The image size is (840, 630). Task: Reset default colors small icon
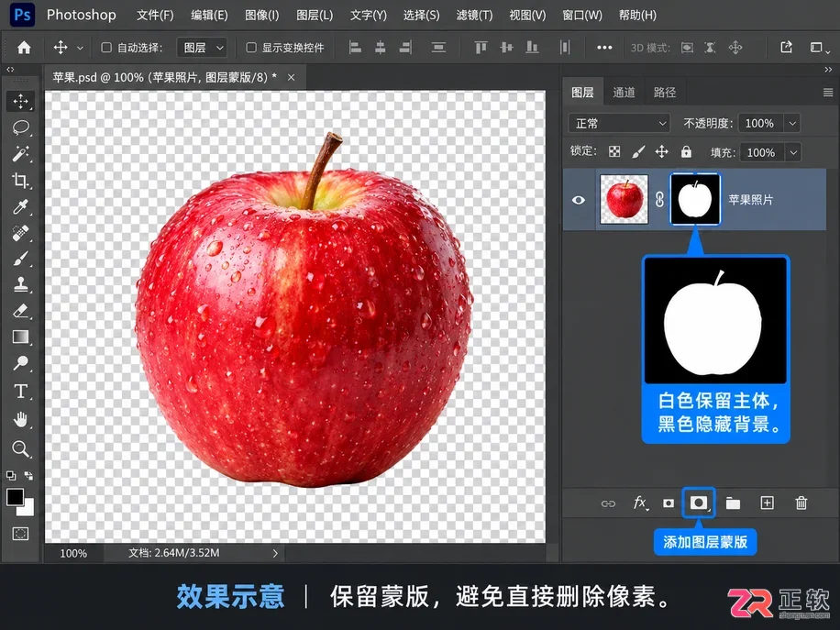point(11,475)
